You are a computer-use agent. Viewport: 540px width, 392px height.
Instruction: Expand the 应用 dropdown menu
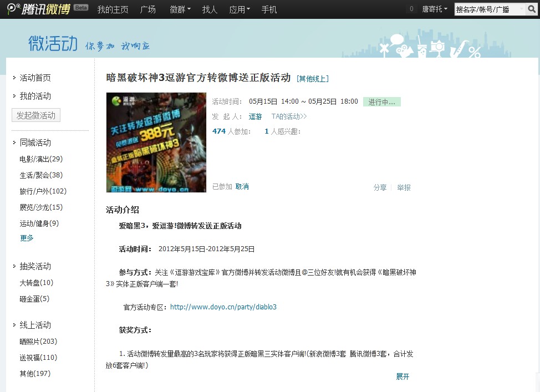pyautogui.click(x=240, y=9)
